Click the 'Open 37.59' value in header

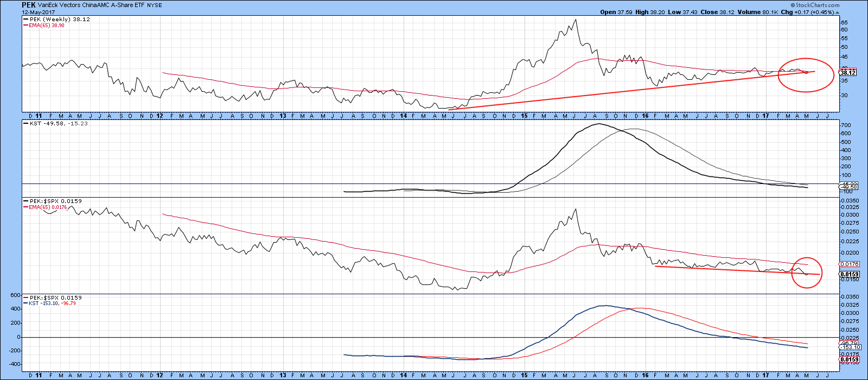pos(617,12)
